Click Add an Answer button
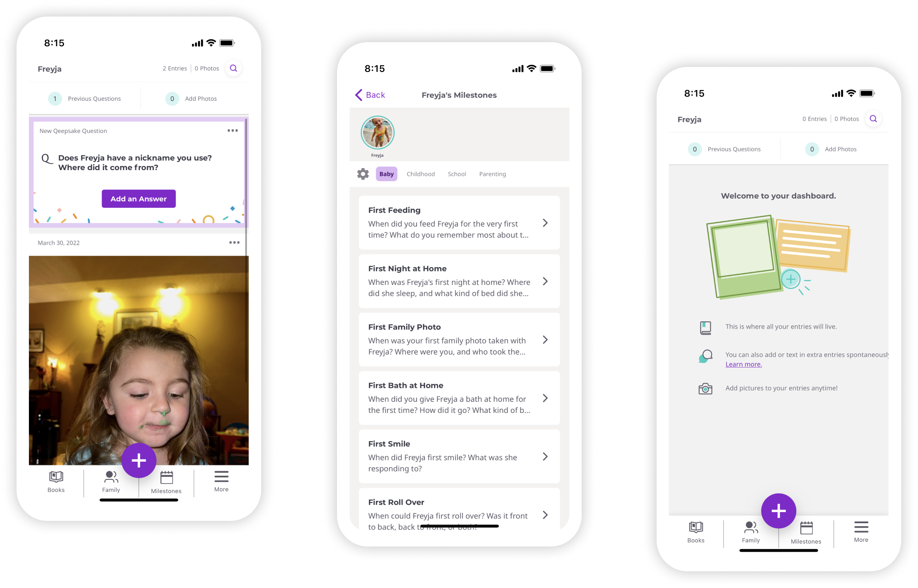 click(138, 199)
